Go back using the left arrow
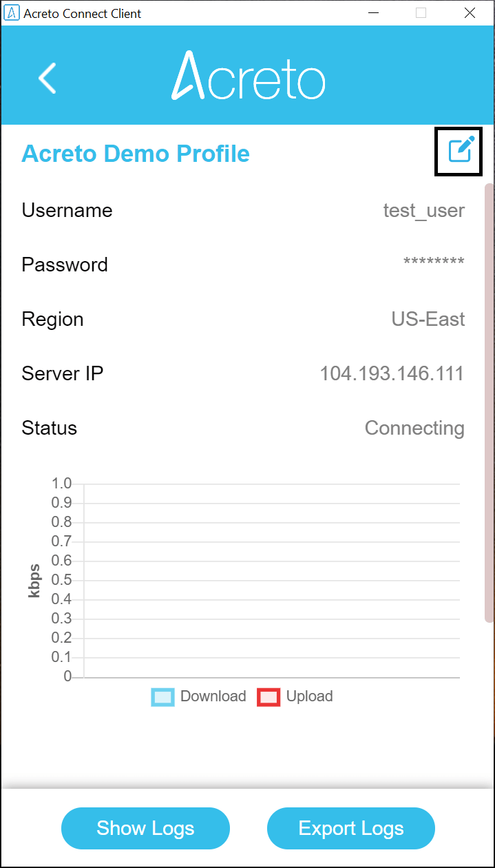Image resolution: width=495 pixels, height=868 pixels. coord(48,79)
